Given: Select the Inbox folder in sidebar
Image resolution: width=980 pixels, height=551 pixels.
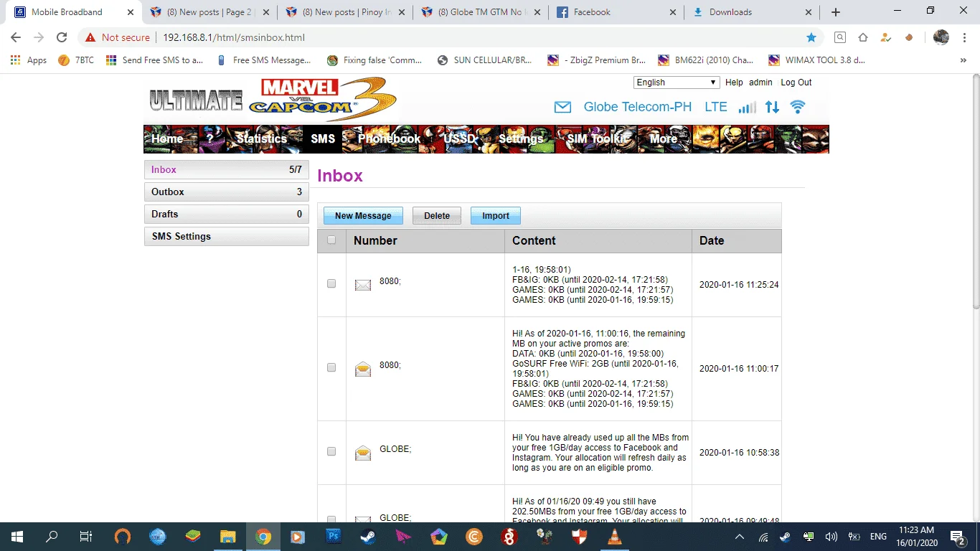Looking at the screenshot, I should click(227, 170).
